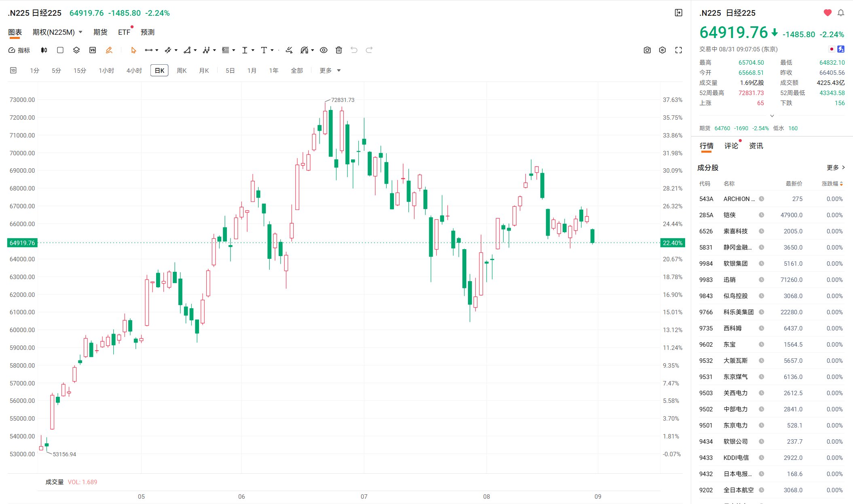Toggle drawings visibility eye icon

(x=324, y=50)
